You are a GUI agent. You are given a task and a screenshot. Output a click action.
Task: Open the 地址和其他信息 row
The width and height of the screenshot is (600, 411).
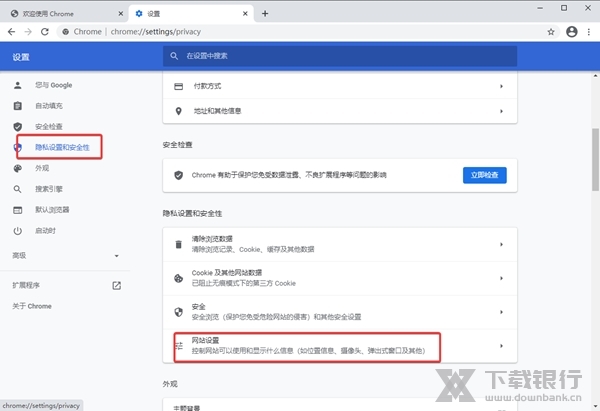tap(340, 111)
